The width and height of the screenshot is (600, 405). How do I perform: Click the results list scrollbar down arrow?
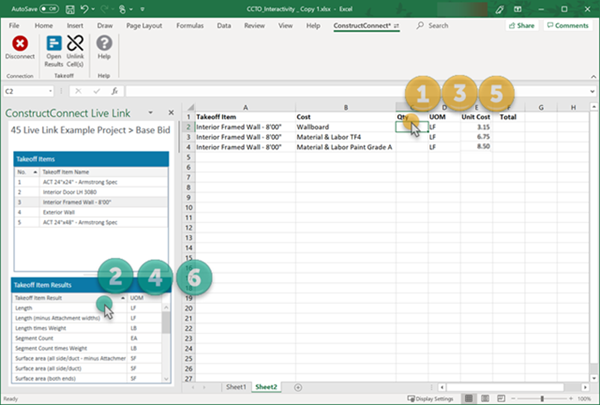point(166,379)
